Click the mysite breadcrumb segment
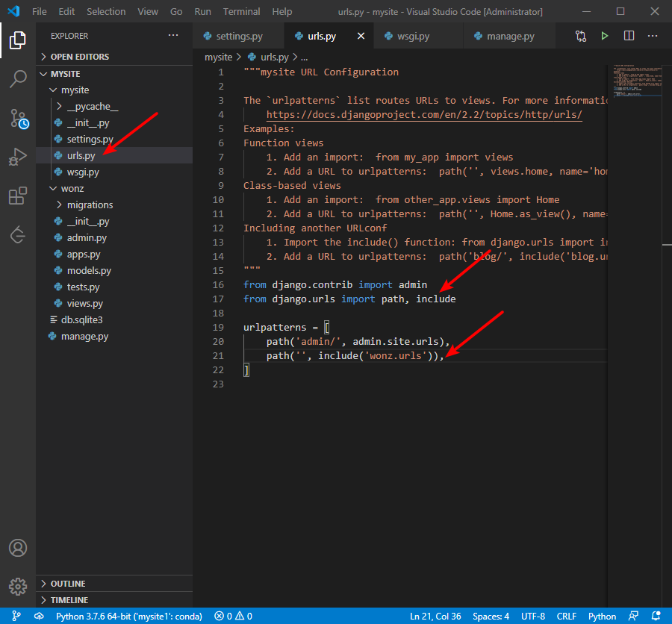Viewport: 672px width, 624px height. pos(218,57)
